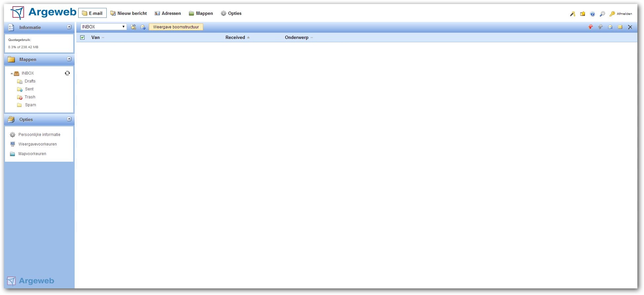Click the copy-to-folder icon beside INBOX dropdown
Screen dimensions: 644x295
tap(133, 27)
